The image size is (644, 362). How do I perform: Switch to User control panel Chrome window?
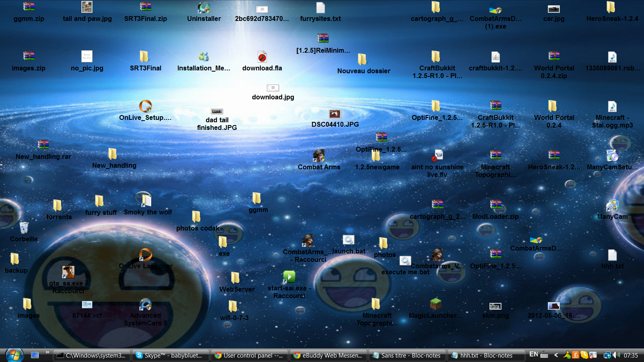click(250, 356)
